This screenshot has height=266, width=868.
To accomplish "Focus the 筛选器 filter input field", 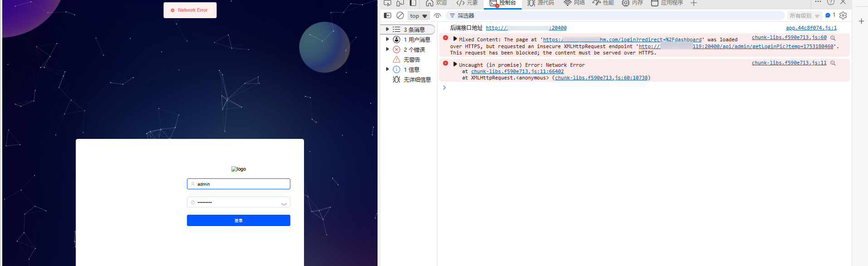I will click(x=615, y=15).
